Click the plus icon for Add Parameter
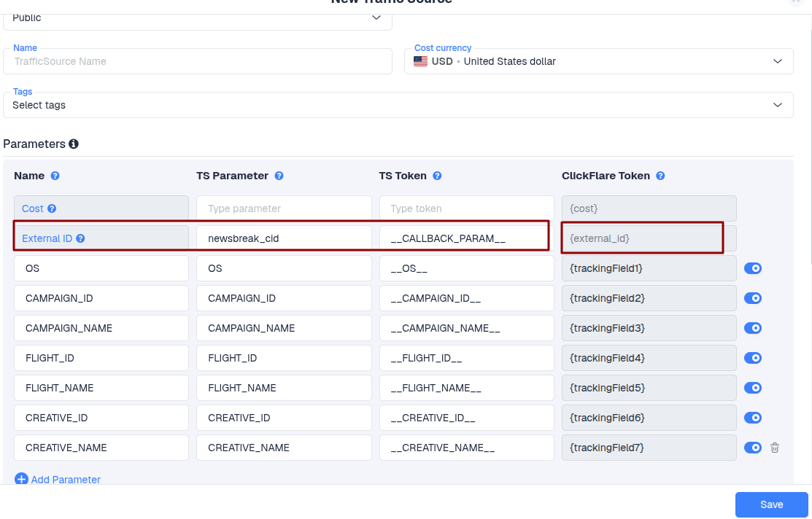Image resolution: width=812 pixels, height=519 pixels. 21,479
